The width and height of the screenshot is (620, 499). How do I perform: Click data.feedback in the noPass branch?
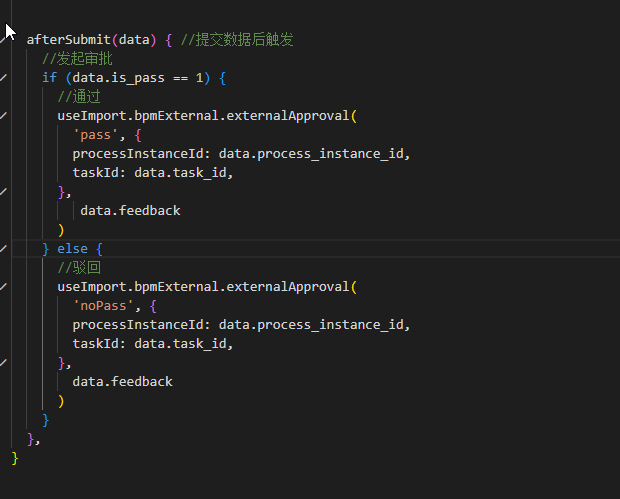pos(122,381)
